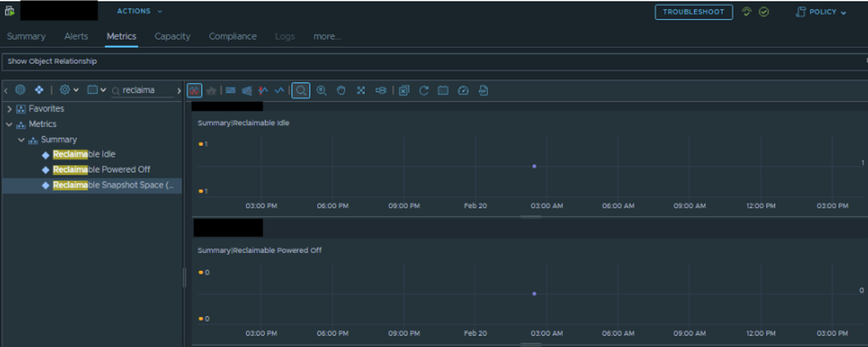Click the gauge dashboard icon in toolbar
Viewport: 868px width, 347px height.
[x=463, y=91]
